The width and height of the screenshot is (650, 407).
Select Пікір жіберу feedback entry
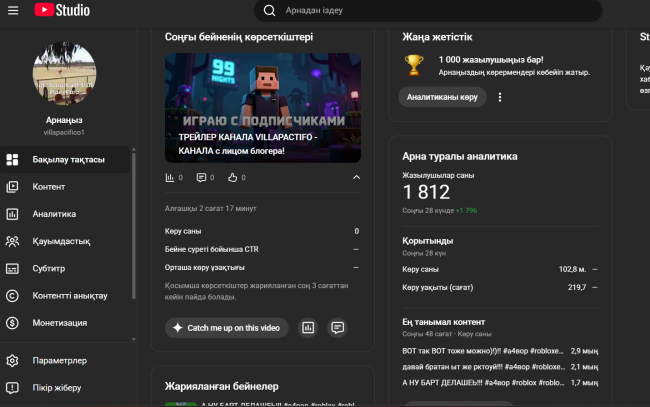(65, 388)
